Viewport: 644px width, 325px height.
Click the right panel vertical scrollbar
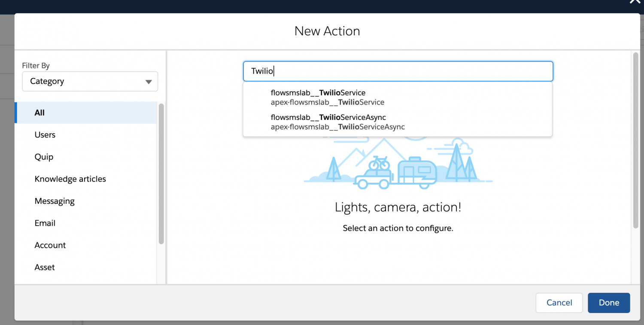635,140
